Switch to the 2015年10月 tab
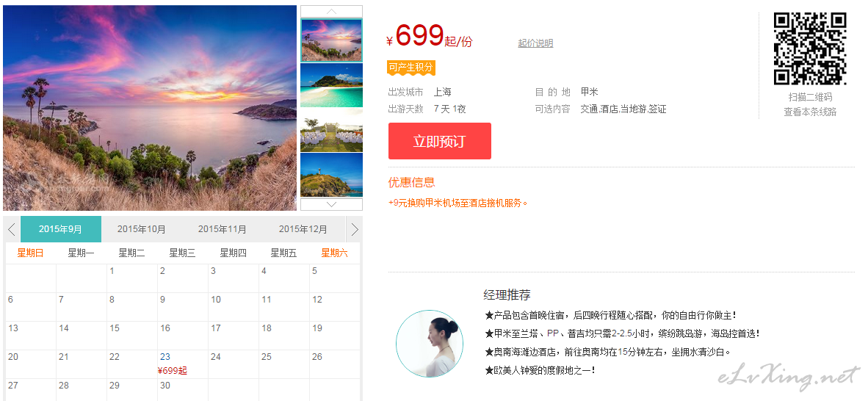This screenshot has height=401, width=868. [142, 229]
